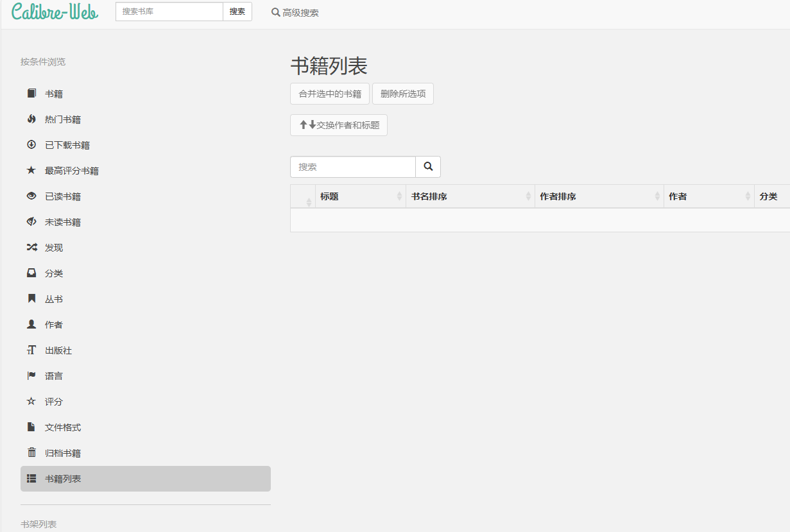This screenshot has width=790, height=532.
Task: Click the star icon beside 最高评分书籍
Action: (31, 171)
